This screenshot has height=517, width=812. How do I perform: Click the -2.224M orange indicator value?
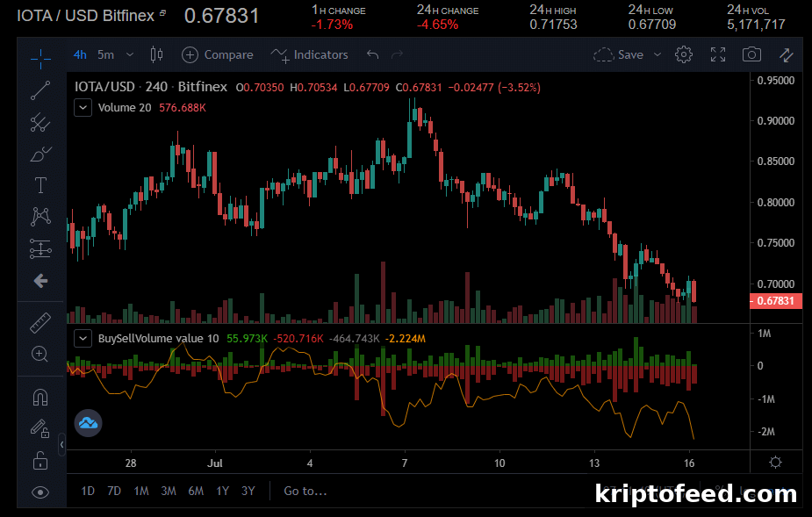406,339
